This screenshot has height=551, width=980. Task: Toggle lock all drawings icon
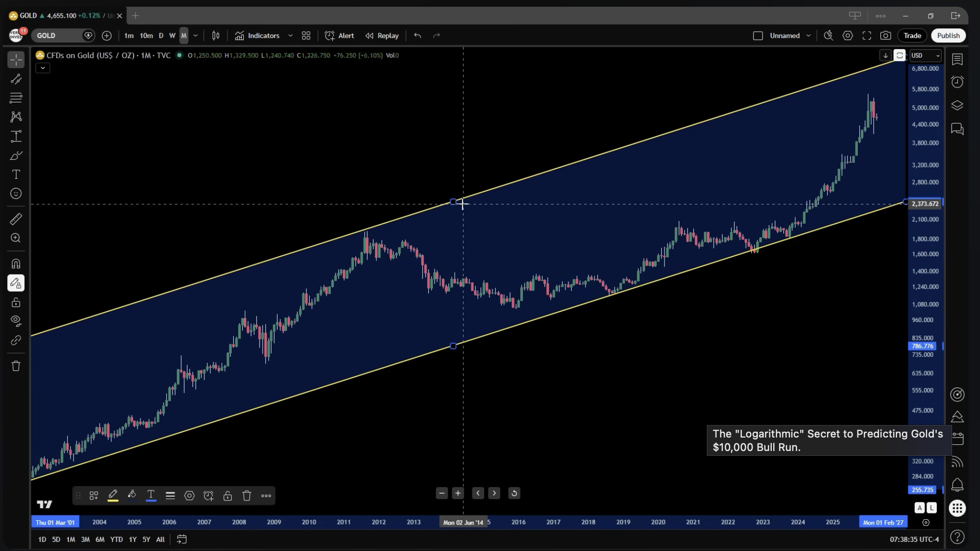coord(16,302)
